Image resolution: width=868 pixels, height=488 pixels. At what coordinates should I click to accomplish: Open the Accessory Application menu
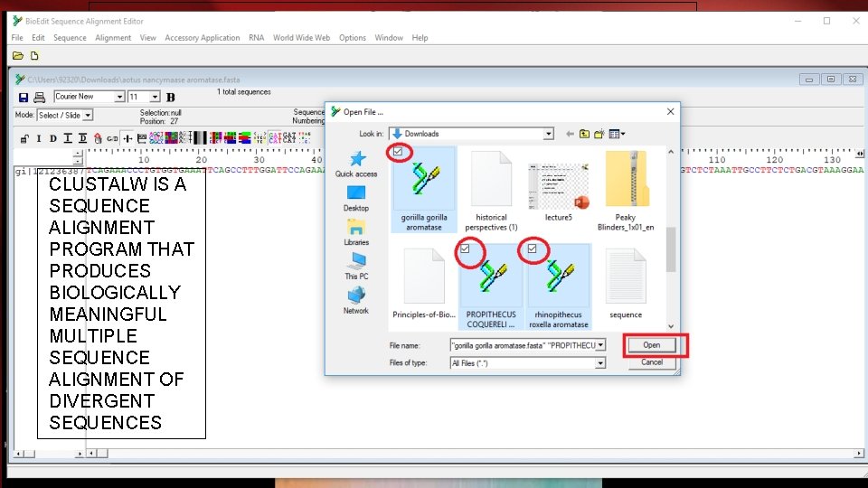click(202, 38)
